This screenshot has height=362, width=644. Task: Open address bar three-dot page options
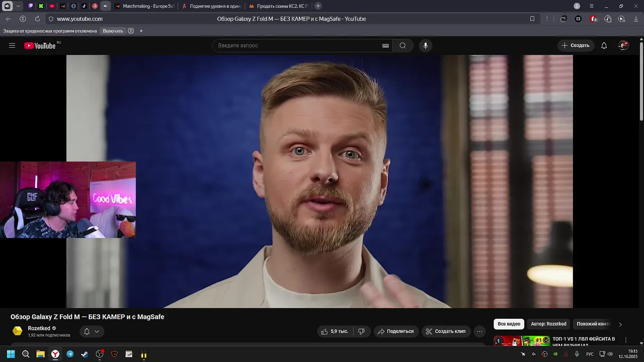click(x=547, y=19)
